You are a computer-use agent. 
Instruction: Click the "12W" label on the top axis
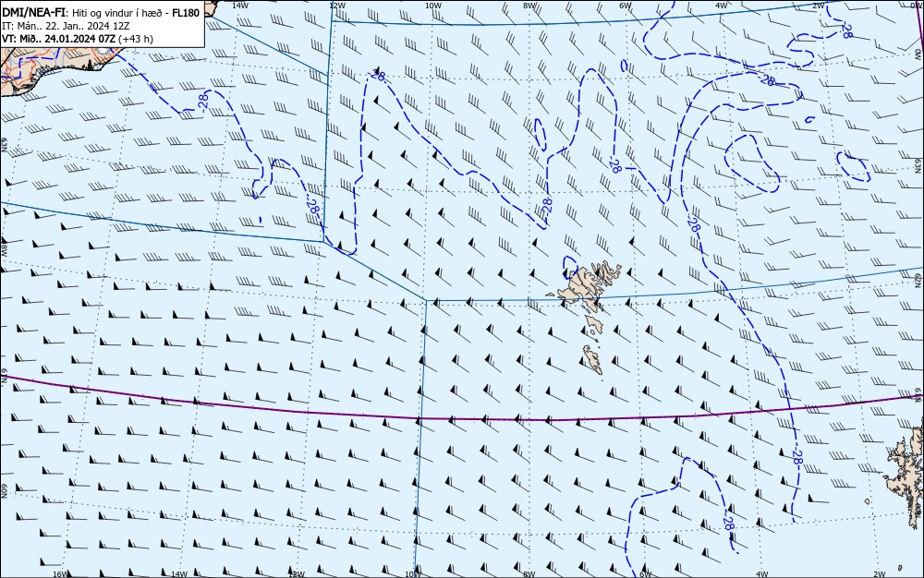click(336, 5)
